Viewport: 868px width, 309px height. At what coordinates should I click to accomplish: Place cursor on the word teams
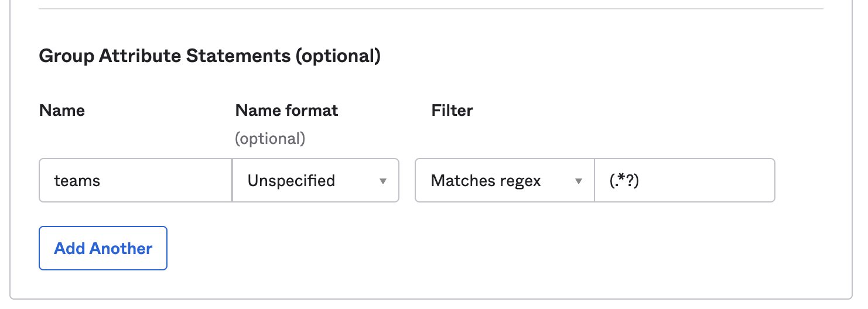click(77, 181)
